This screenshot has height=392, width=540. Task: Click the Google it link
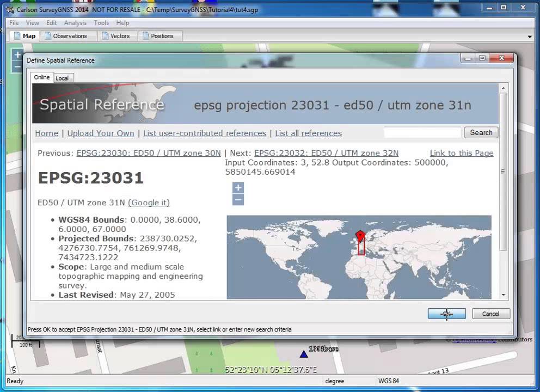tap(149, 203)
